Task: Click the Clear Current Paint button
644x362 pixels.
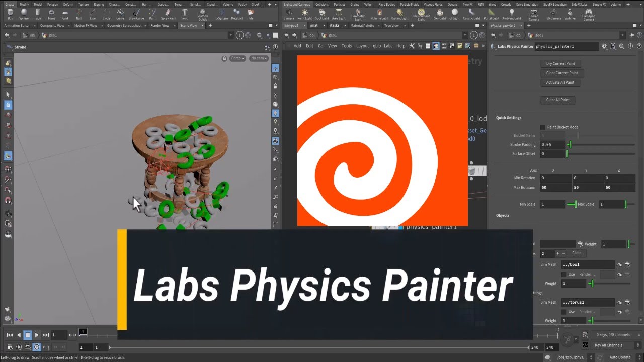Action: coord(562,73)
